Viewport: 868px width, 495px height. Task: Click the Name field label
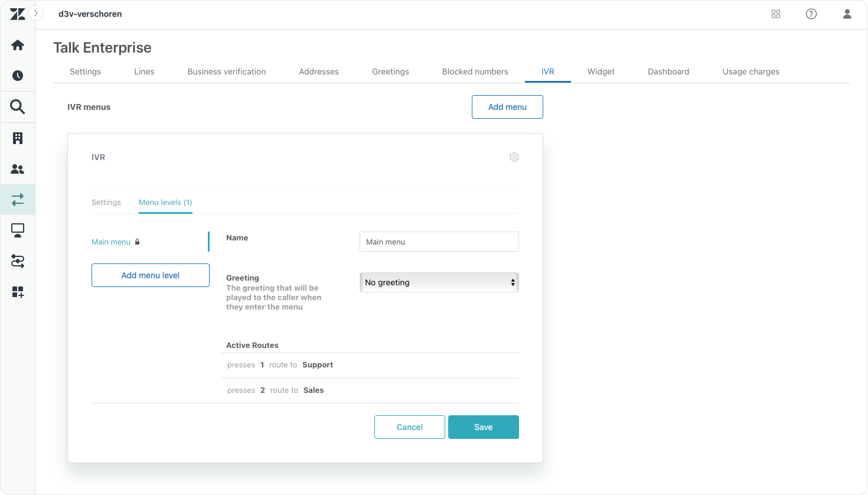click(x=237, y=237)
